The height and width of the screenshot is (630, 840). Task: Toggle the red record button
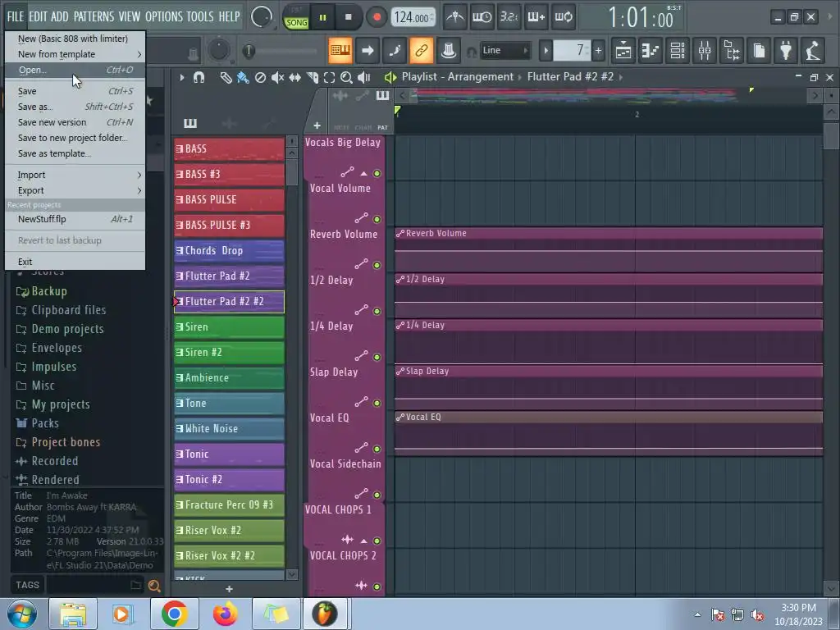(x=377, y=17)
